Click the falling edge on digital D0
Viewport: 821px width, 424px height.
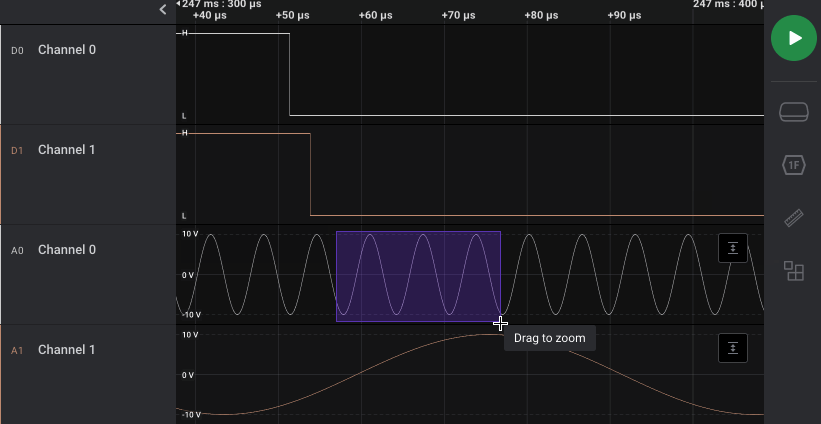pyautogui.click(x=290, y=75)
